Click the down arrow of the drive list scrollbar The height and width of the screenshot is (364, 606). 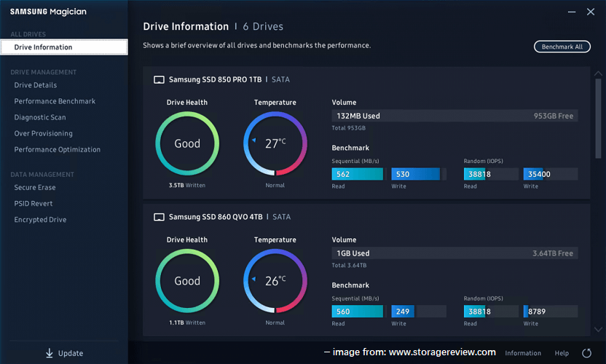598,330
